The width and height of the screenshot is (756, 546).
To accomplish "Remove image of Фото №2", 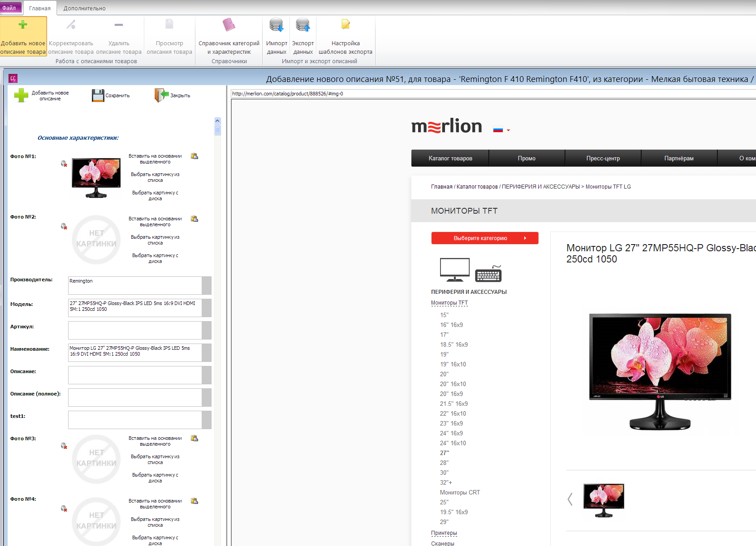I will [64, 227].
